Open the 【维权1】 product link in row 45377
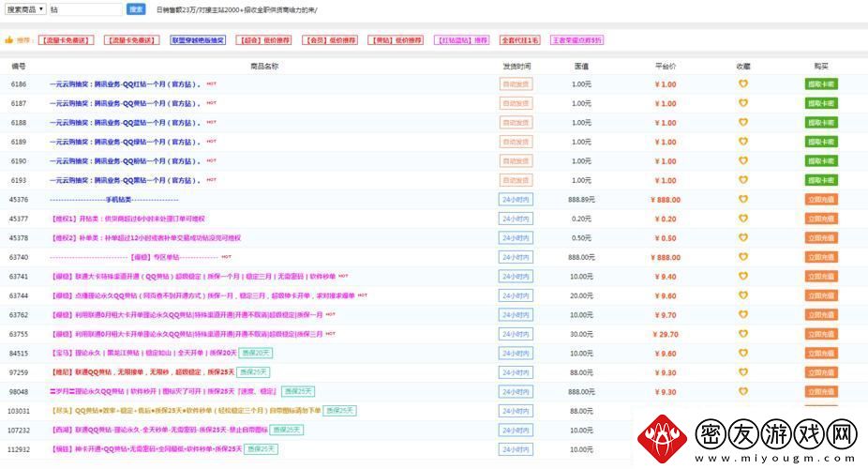The height and width of the screenshot is (469, 868). pos(127,219)
